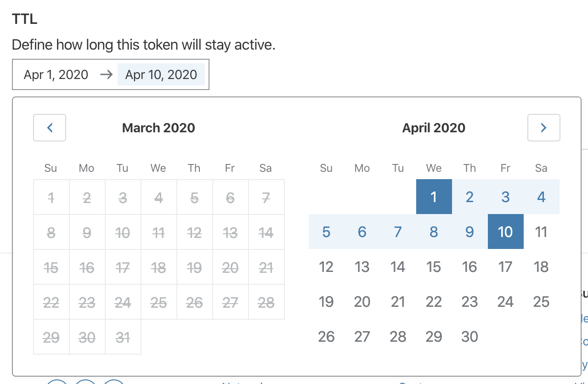Select April 22 in the calendar

[434, 301]
